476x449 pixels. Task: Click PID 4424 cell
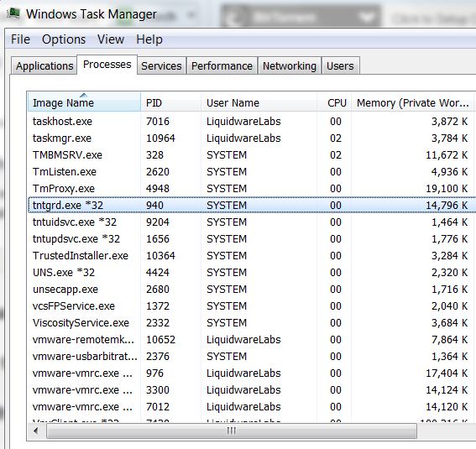(158, 273)
